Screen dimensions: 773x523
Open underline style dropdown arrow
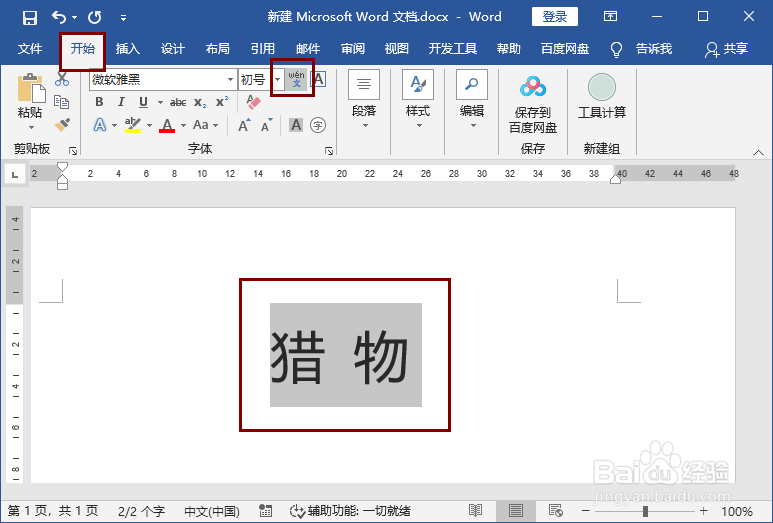[x=160, y=103]
